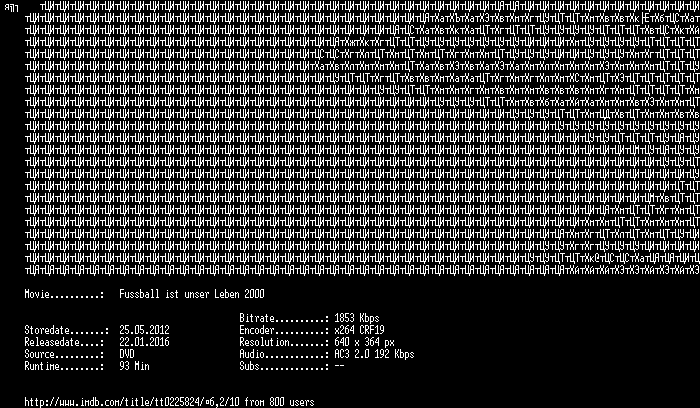This screenshot has height=408, width=700.
Task: Select the Encoder value x264 CRF19
Action: [359, 330]
